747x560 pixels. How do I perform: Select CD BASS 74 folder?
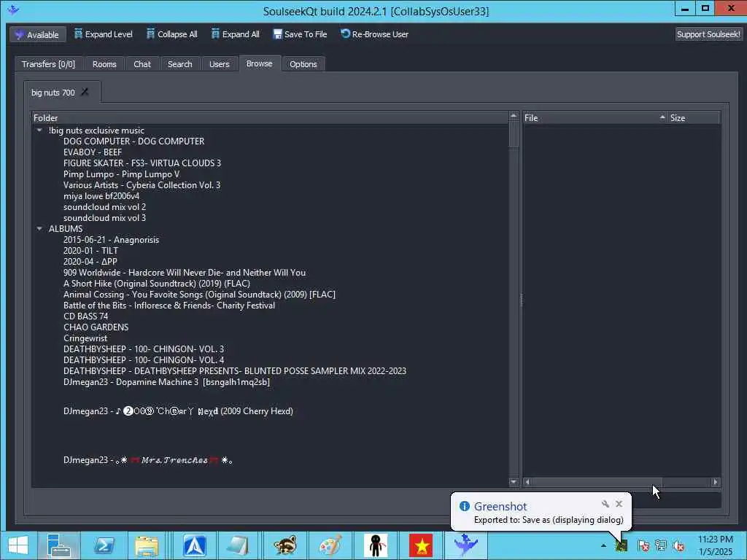86,316
